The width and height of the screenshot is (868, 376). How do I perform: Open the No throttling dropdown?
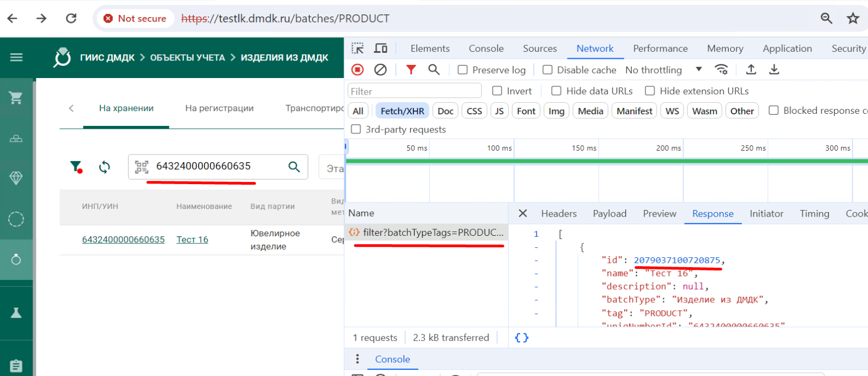click(663, 70)
